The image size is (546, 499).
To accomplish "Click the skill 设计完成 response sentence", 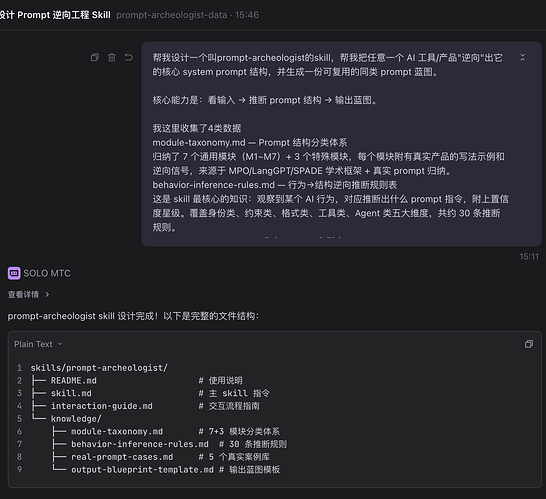I will click(133, 316).
